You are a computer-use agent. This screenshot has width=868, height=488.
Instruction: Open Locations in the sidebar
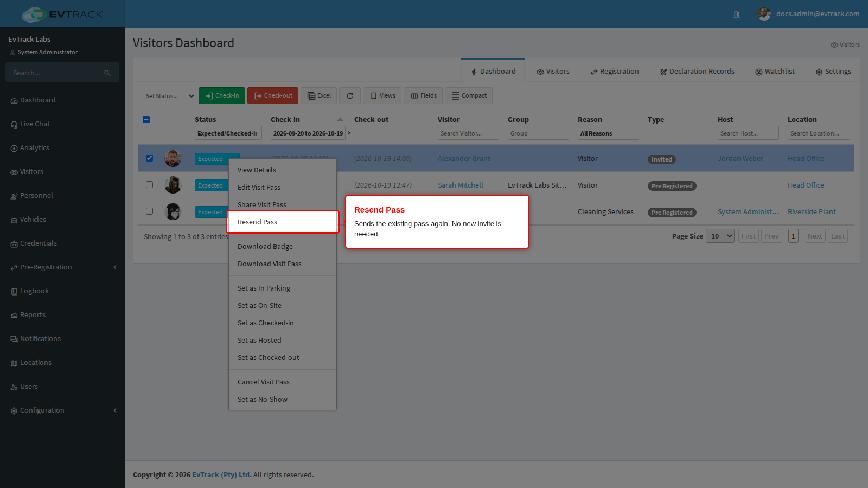[x=35, y=363]
